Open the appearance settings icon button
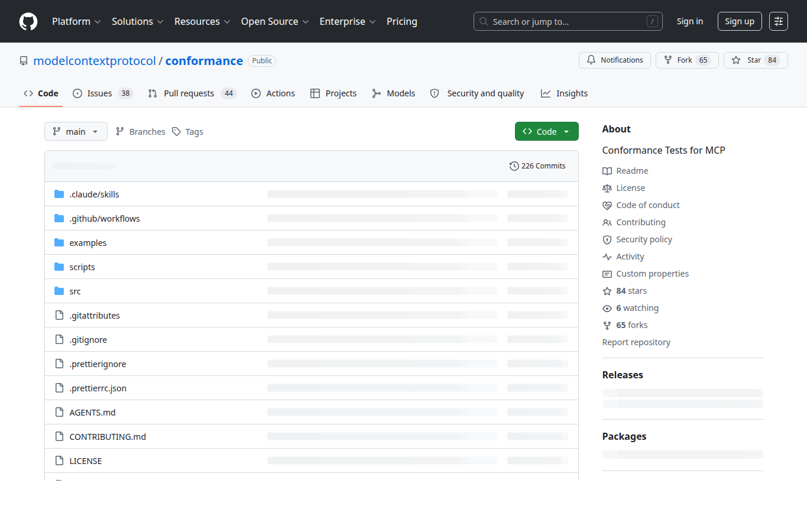This screenshot has height=532, width=807. point(779,21)
